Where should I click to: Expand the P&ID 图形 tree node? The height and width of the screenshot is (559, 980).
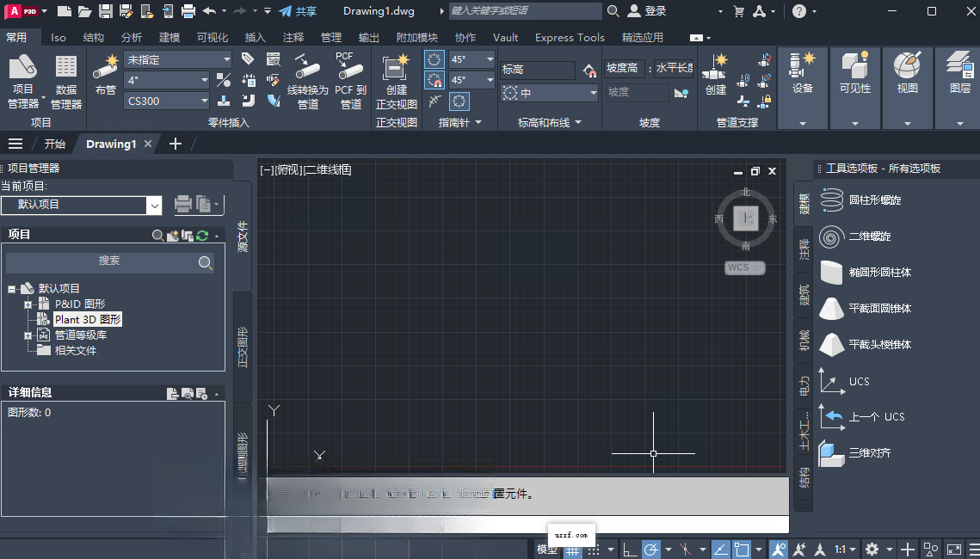tap(28, 304)
